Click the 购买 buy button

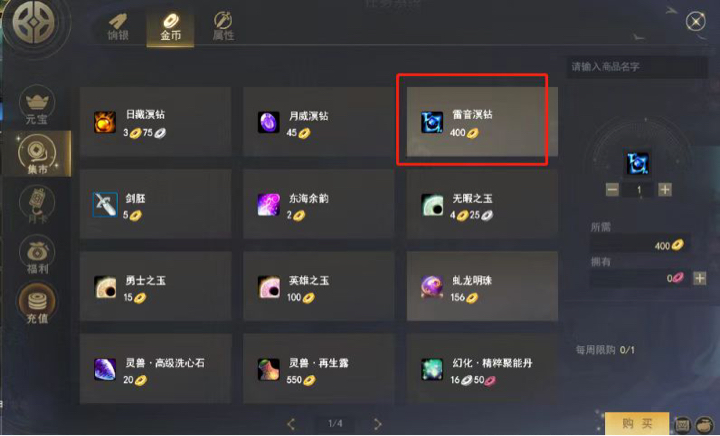[x=637, y=423]
